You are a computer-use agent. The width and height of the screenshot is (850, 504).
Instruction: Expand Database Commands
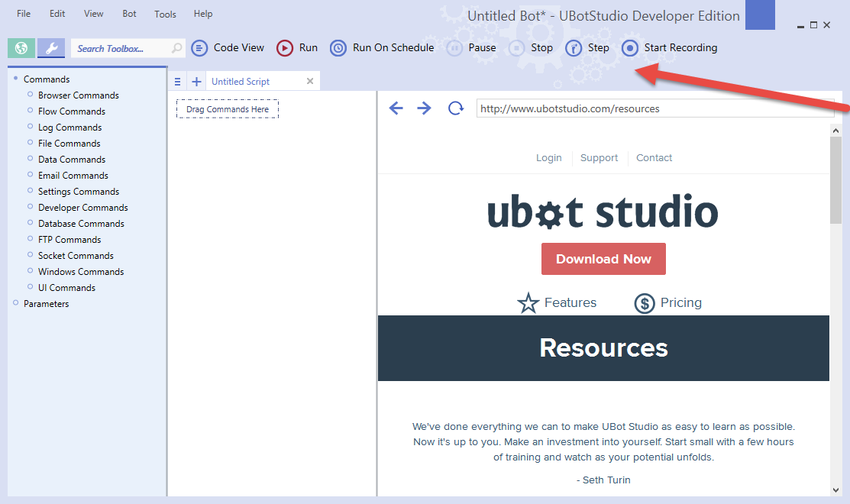pos(31,222)
